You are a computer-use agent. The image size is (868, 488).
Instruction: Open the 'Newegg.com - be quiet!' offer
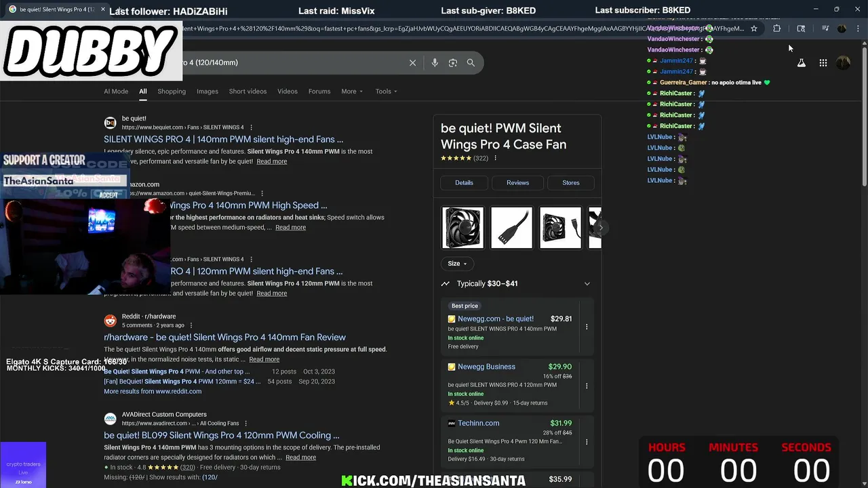[x=496, y=319]
